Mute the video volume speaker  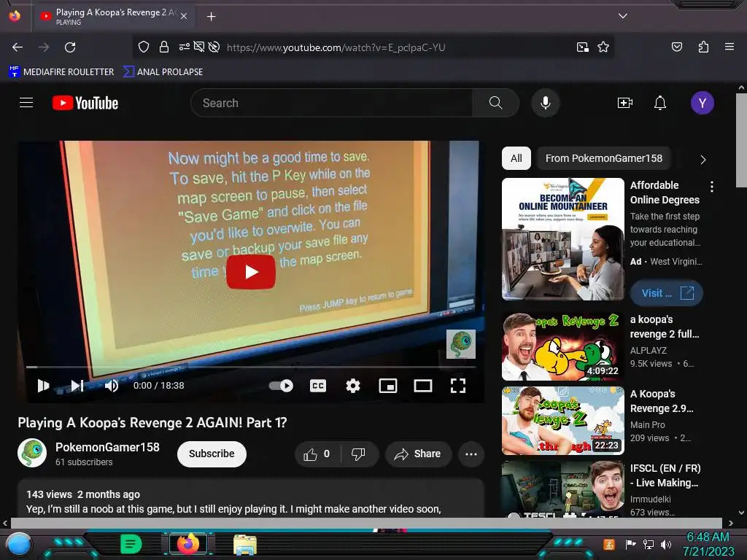[x=112, y=386]
